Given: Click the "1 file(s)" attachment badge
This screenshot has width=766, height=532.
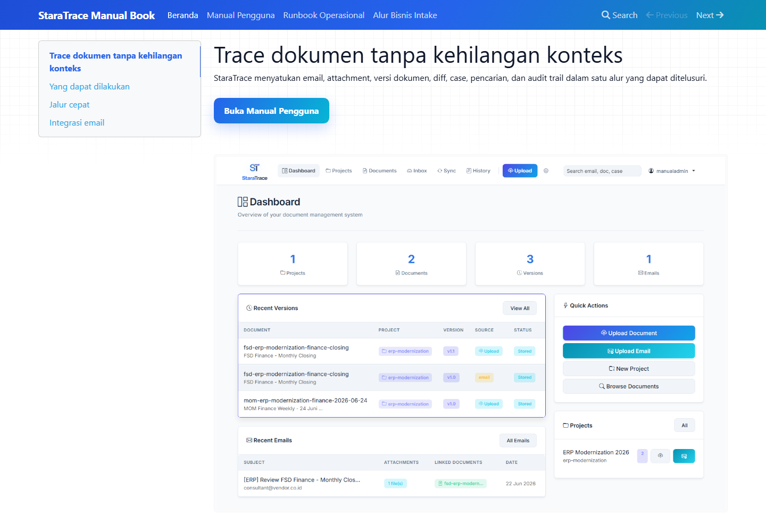Looking at the screenshot, I should point(395,484).
